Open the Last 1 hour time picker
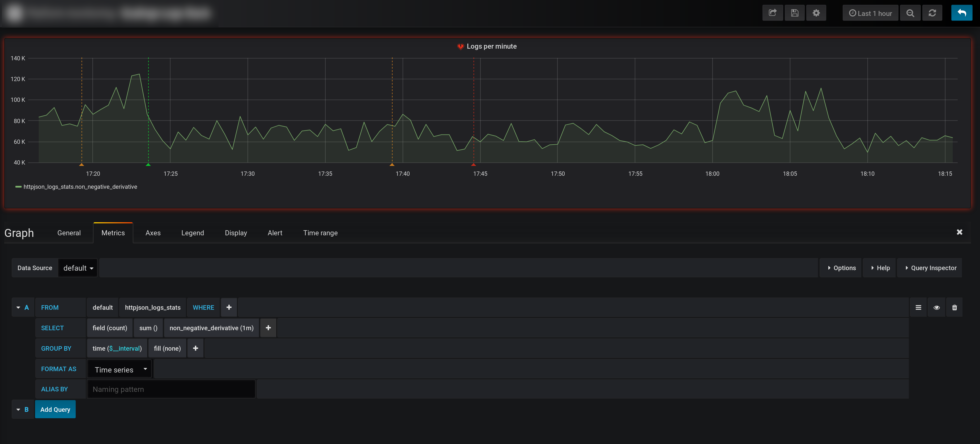Screen dimensions: 980x444 [x=870, y=13]
